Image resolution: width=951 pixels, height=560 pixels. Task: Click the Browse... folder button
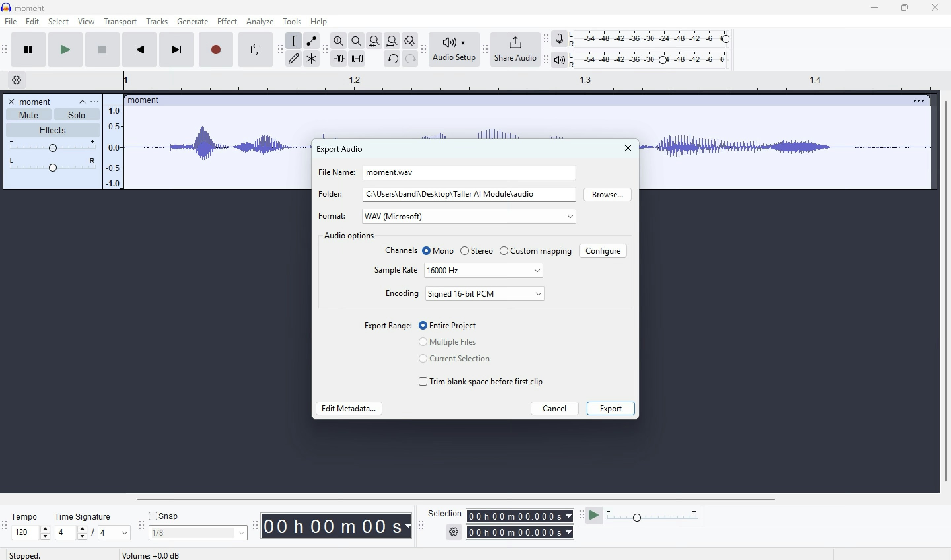[x=607, y=195]
